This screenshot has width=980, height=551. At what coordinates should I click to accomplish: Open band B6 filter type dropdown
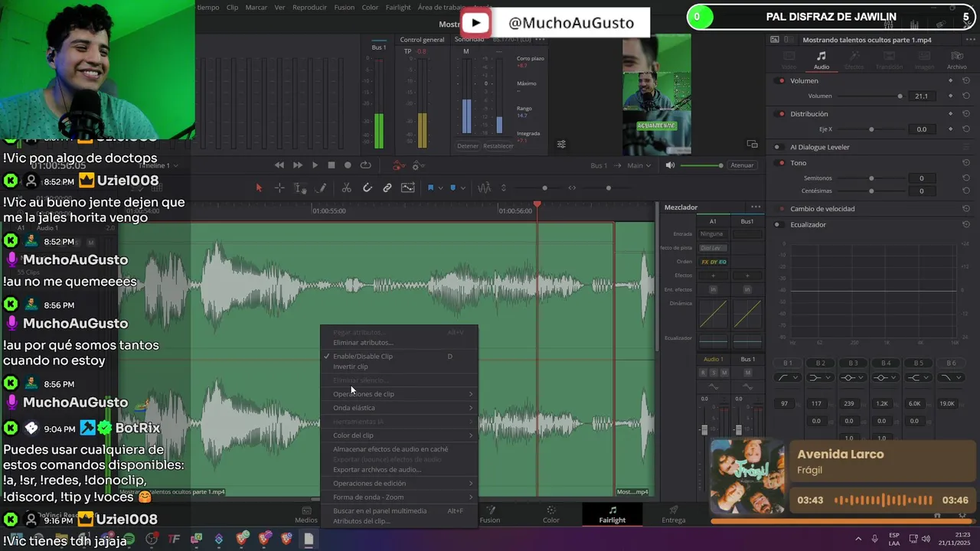click(951, 377)
